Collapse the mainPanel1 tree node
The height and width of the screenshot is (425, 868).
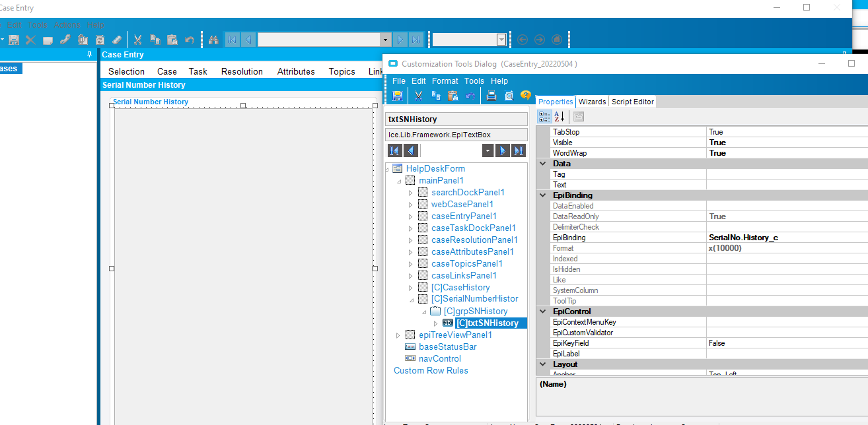(398, 181)
